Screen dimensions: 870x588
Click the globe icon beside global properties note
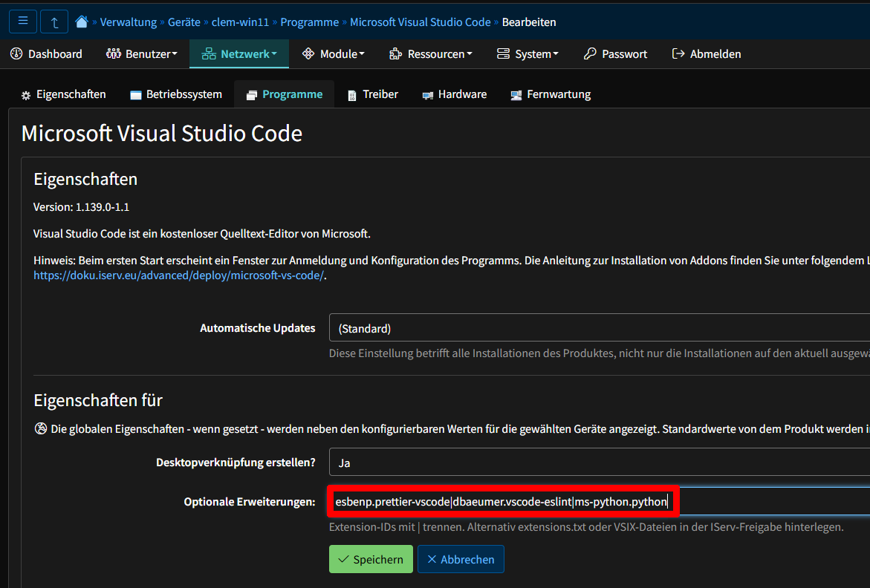point(41,428)
